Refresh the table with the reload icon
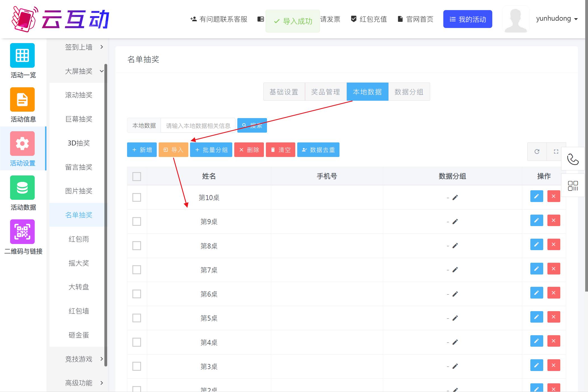Viewport: 588px width, 392px height. click(x=537, y=151)
